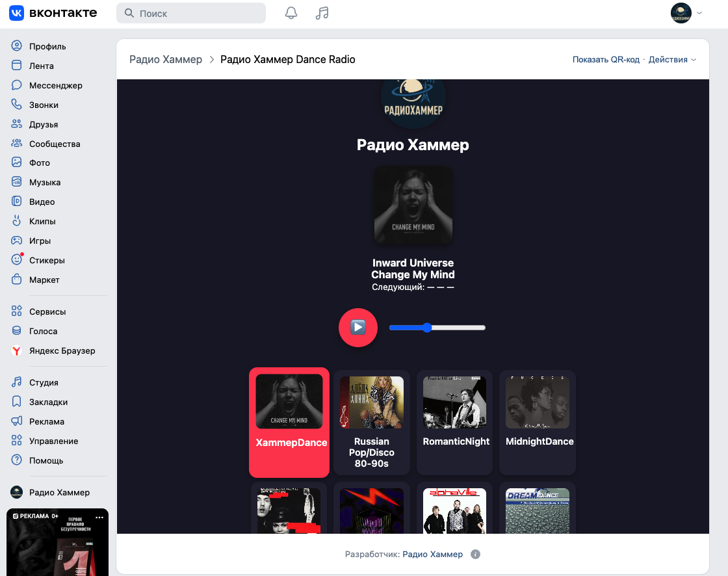Image resolution: width=728 pixels, height=576 pixels.
Task: Show the QR code link
Action: pos(605,59)
